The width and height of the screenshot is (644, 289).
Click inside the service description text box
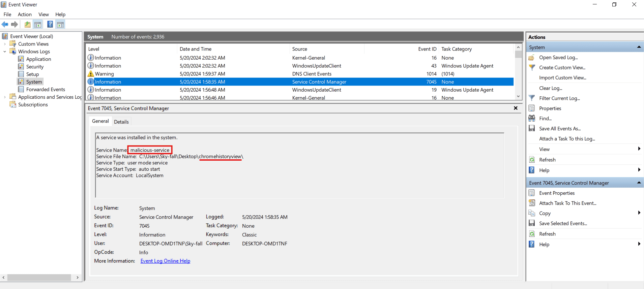[300, 165]
